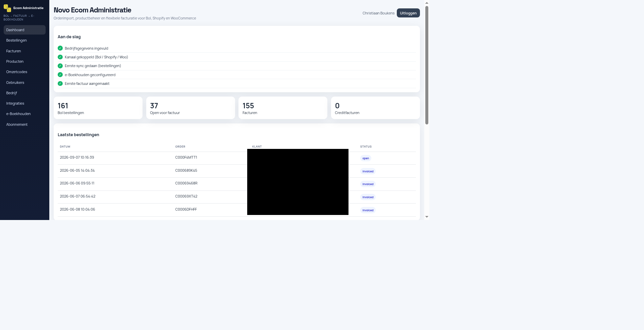Click the scrollbar up arrow
644x330 pixels.
[427, 3]
